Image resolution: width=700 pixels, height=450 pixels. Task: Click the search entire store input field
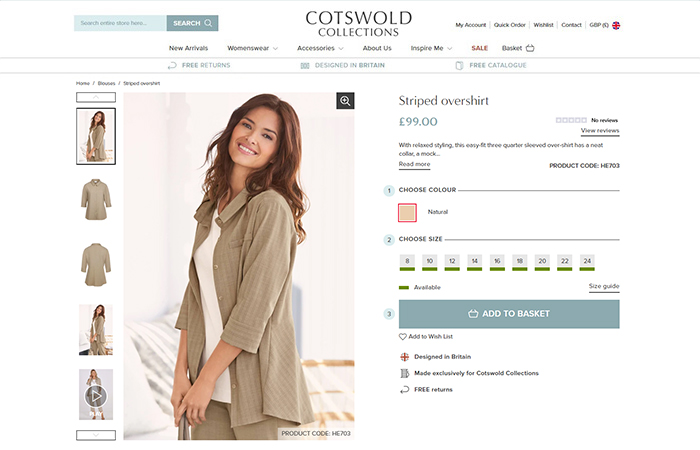(x=120, y=23)
